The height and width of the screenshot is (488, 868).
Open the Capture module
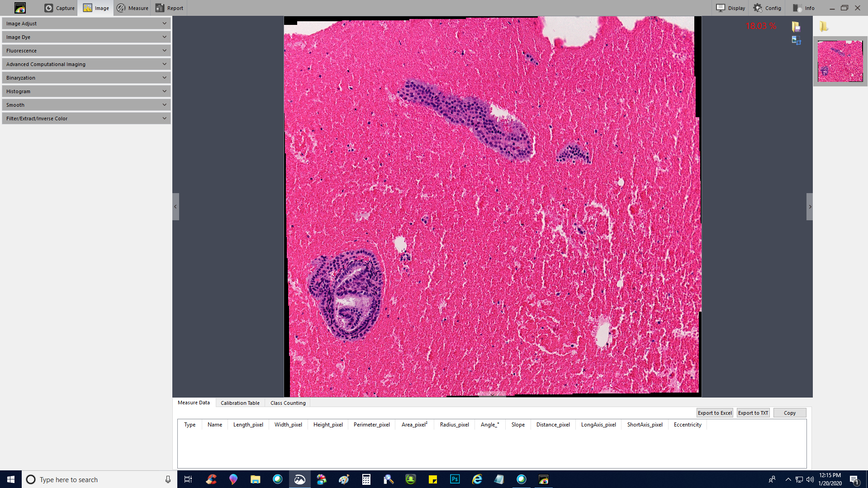pos(60,8)
